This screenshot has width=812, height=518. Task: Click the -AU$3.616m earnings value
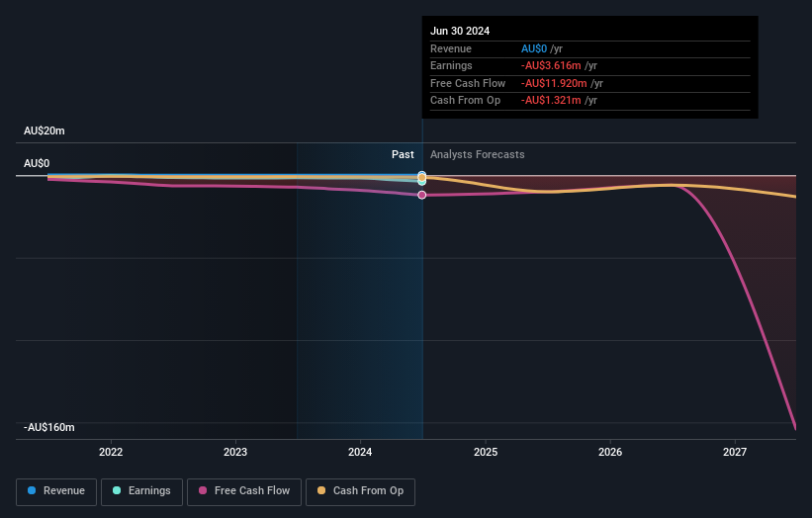tap(551, 65)
